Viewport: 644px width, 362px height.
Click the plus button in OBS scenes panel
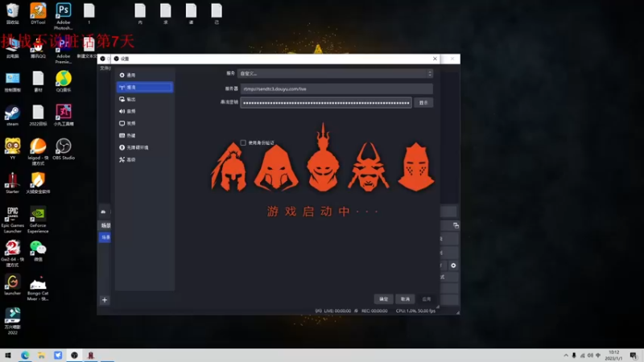pyautogui.click(x=105, y=300)
